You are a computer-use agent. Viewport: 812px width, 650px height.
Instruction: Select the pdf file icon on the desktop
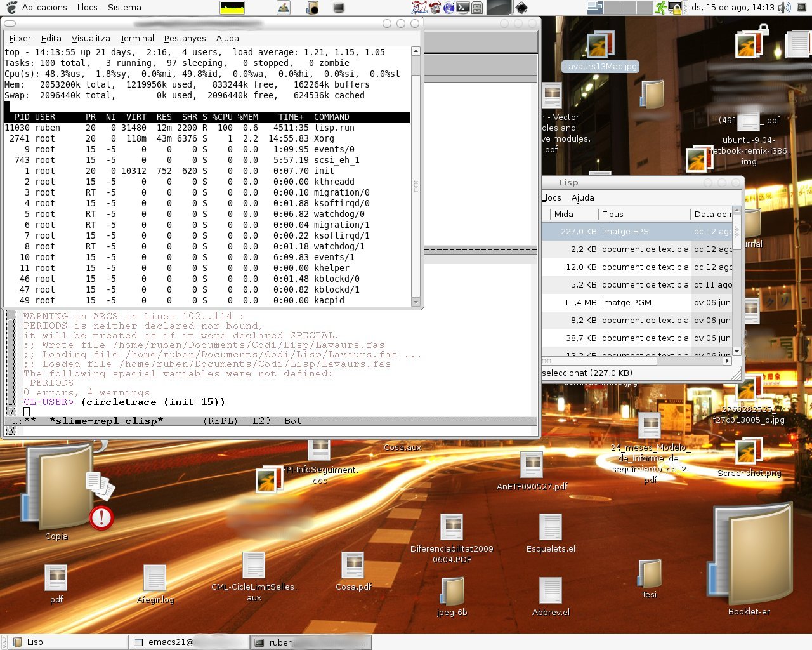56,577
